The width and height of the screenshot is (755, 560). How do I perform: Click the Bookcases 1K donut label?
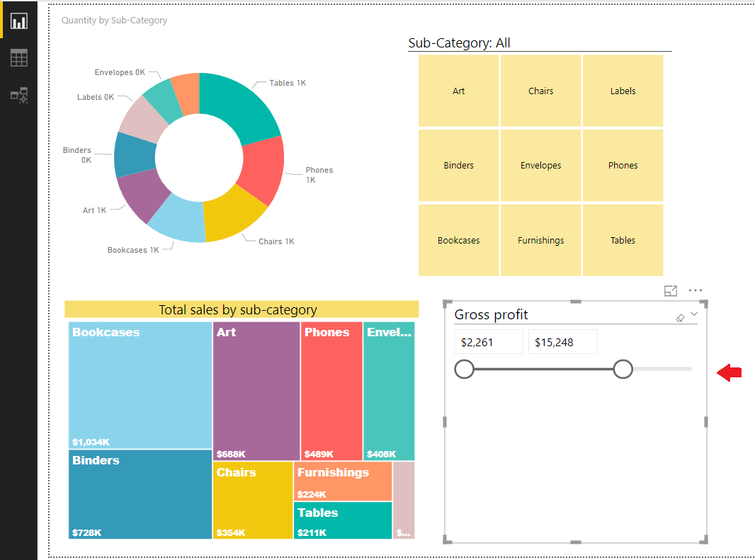tap(133, 250)
